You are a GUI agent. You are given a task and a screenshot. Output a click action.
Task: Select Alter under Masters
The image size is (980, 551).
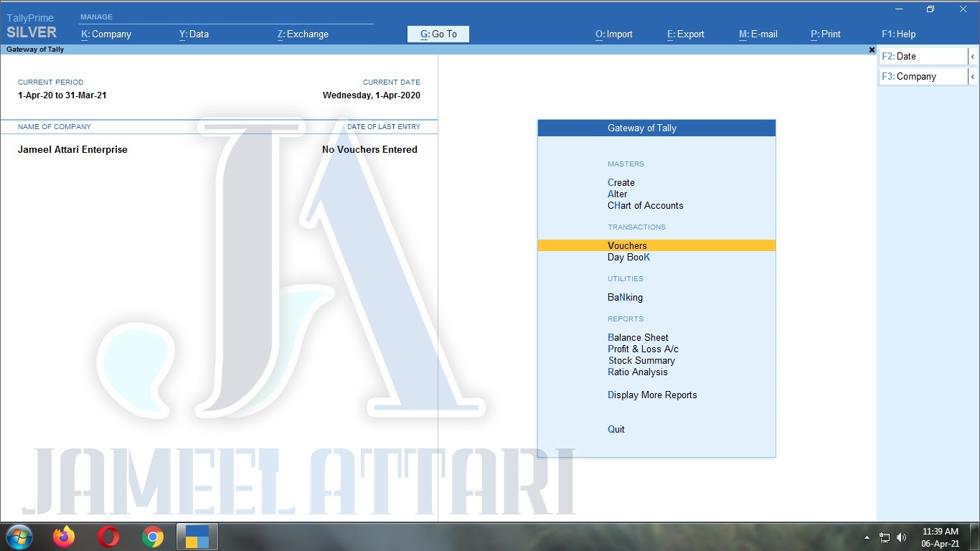(x=618, y=194)
